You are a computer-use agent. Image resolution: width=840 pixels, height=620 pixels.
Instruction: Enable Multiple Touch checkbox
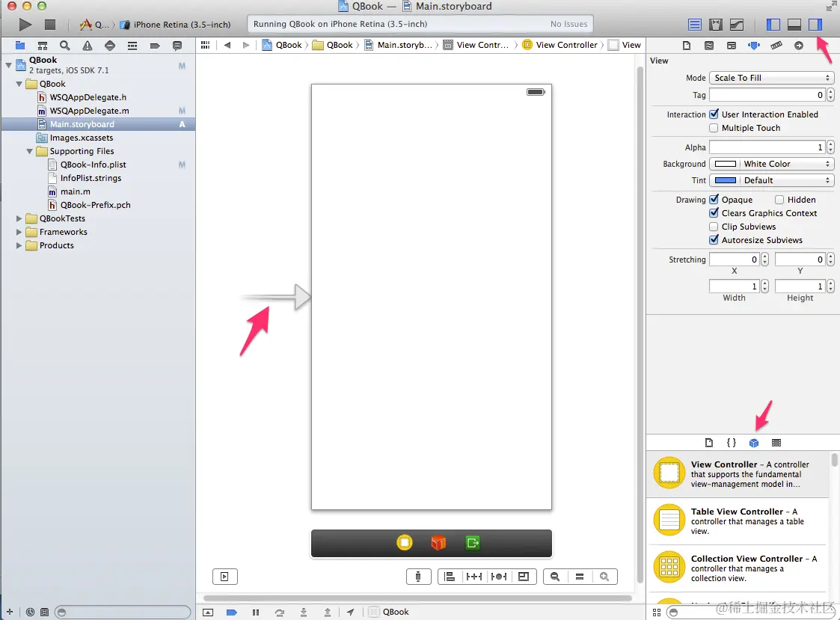(714, 128)
